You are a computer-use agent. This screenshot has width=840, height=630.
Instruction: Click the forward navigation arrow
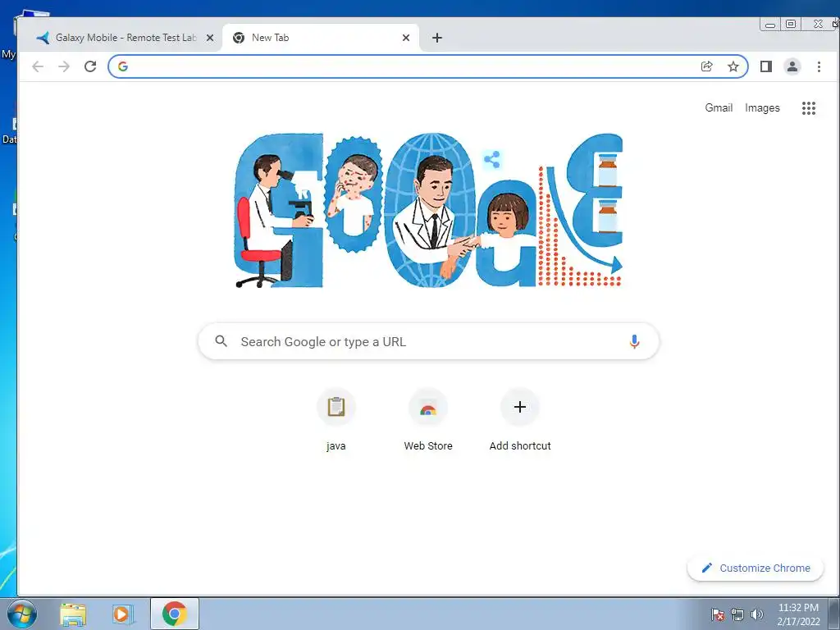(x=64, y=66)
